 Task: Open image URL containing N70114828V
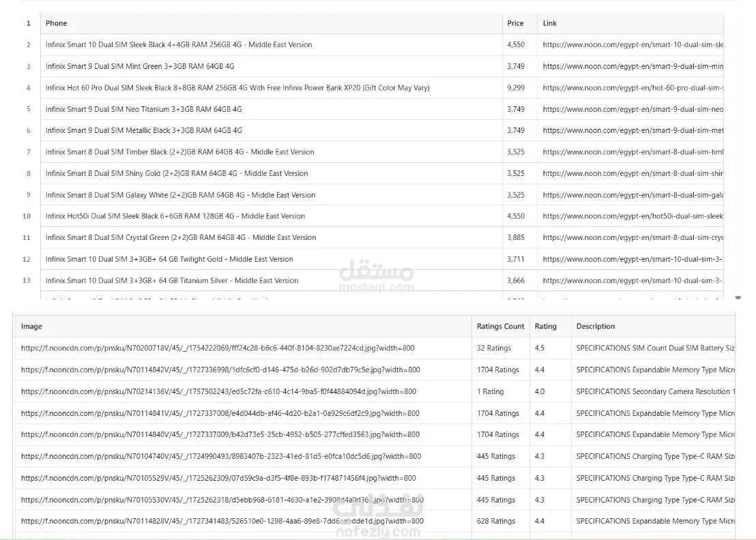222,521
